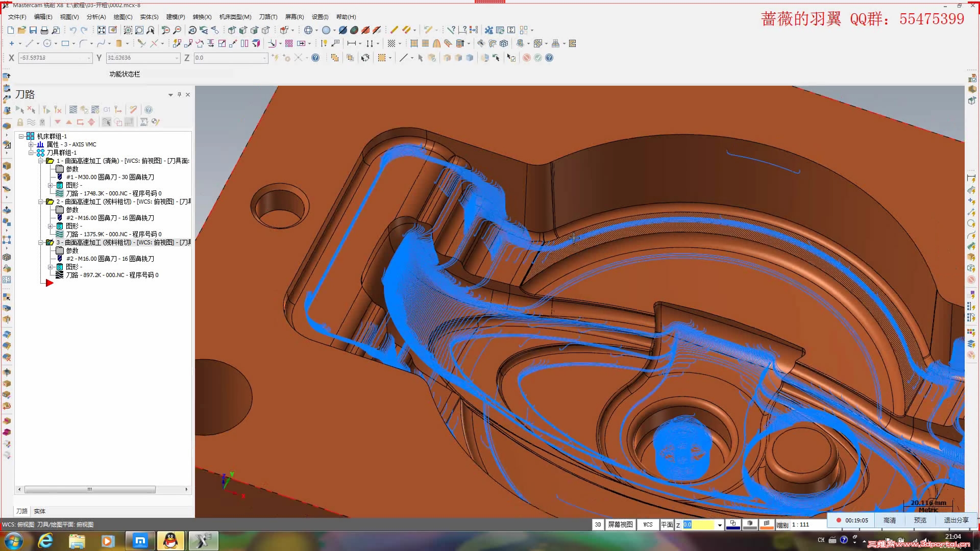Screen dimensions: 980x551
Task: Click the lock operations icon in toolpath panel
Action: tap(20, 122)
